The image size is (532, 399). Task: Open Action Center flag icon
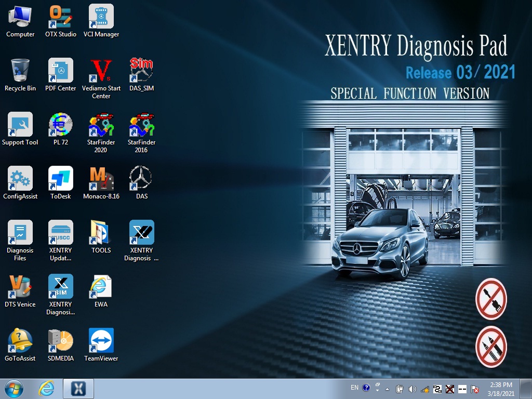(x=475, y=389)
